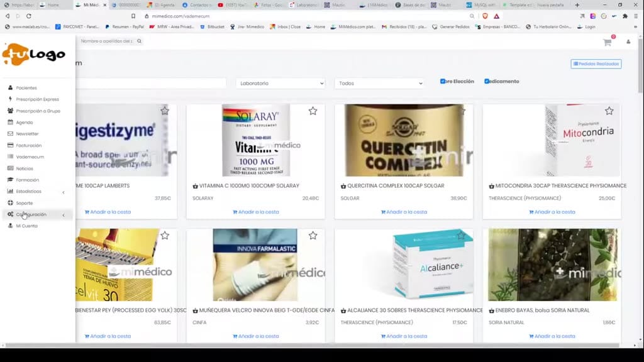Go back with browser back arrow
The height and width of the screenshot is (362, 644).
pos(8,16)
